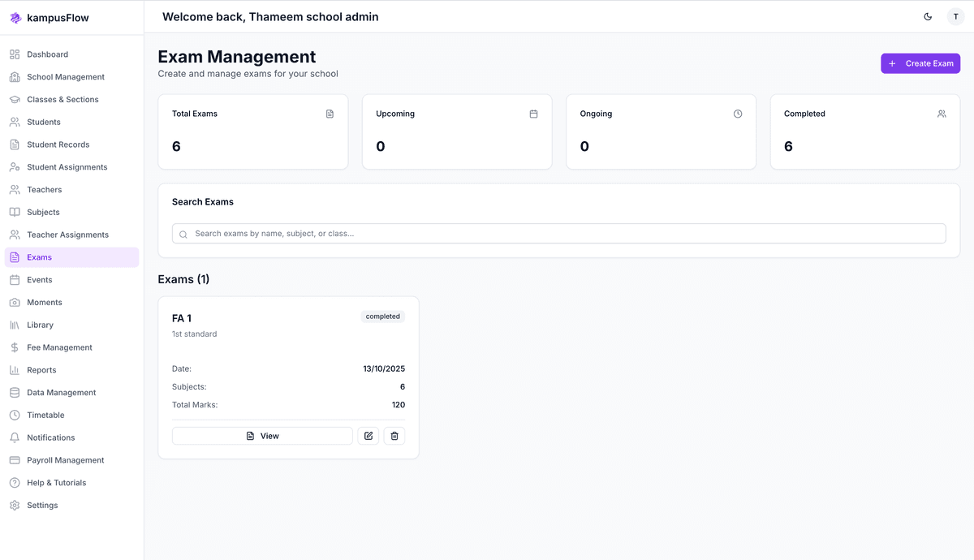Click the delete trash icon on FA 1 exam
The height and width of the screenshot is (560, 974).
(394, 436)
